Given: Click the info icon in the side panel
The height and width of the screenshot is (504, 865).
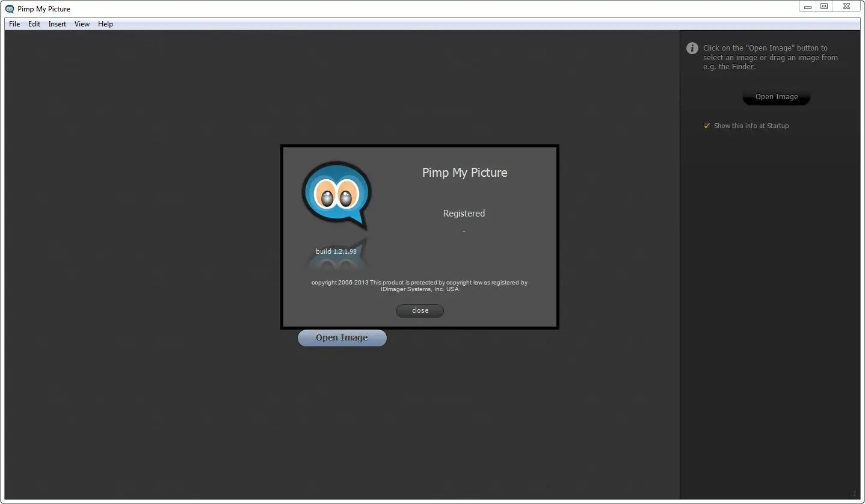Looking at the screenshot, I should coord(692,48).
